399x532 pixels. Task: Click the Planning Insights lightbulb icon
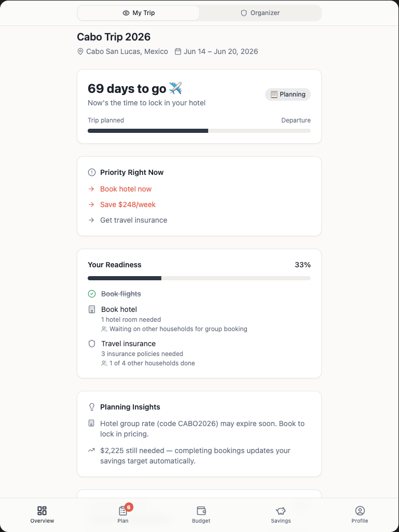point(92,407)
